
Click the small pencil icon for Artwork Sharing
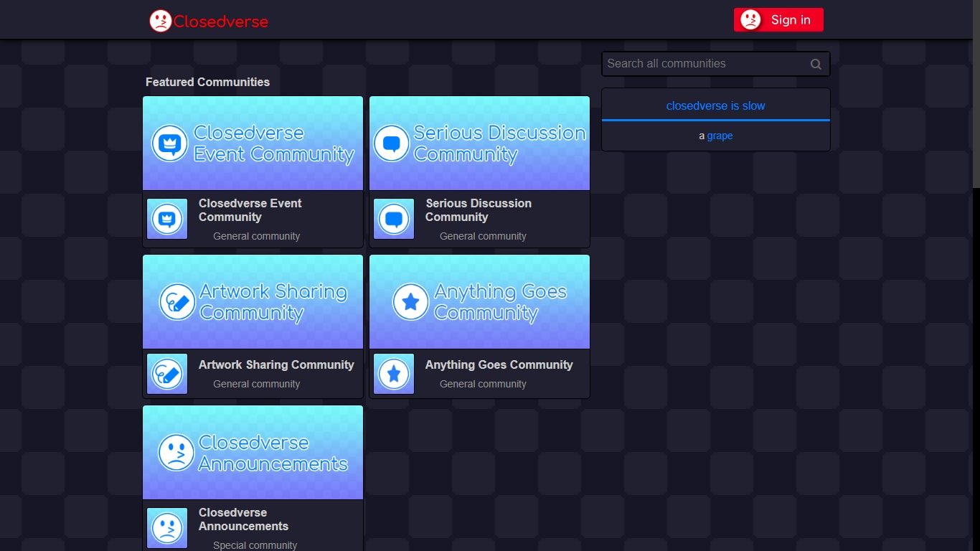(167, 374)
